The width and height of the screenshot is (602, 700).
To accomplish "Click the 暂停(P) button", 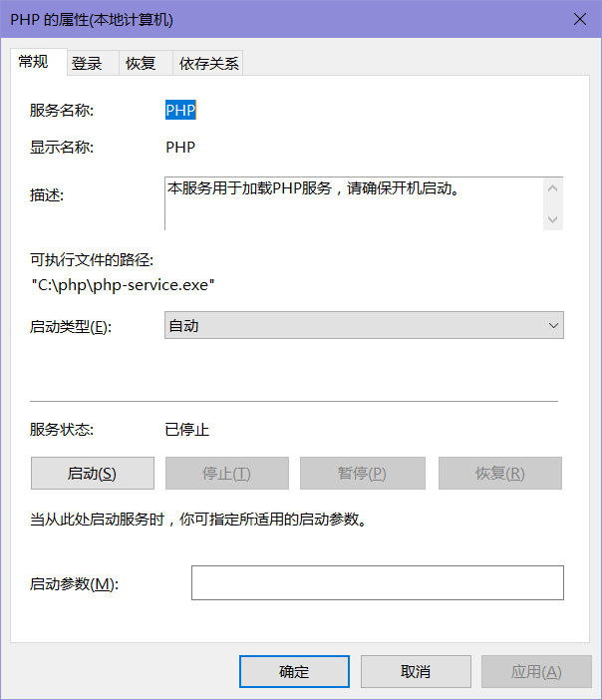I will [363, 474].
